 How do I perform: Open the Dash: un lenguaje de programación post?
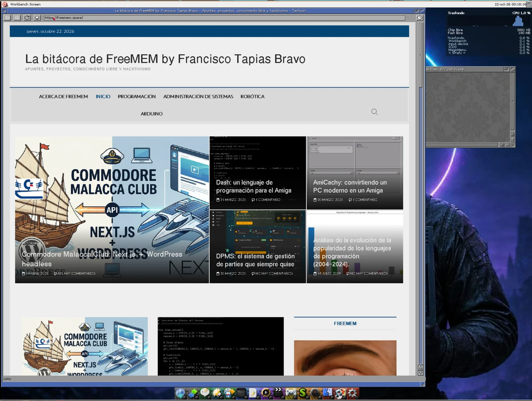pyautogui.click(x=254, y=186)
